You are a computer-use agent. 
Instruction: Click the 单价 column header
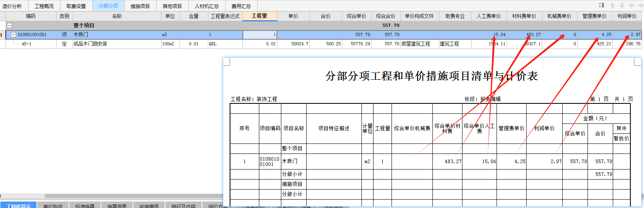pos(293,16)
